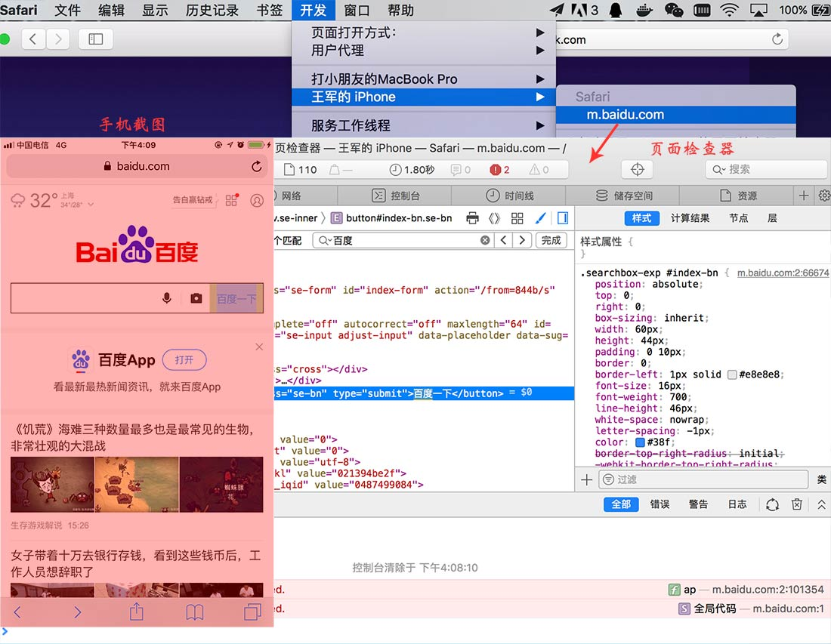The height and width of the screenshot is (644, 831).
Task: Tap the iPhone share icon
Action: click(137, 612)
